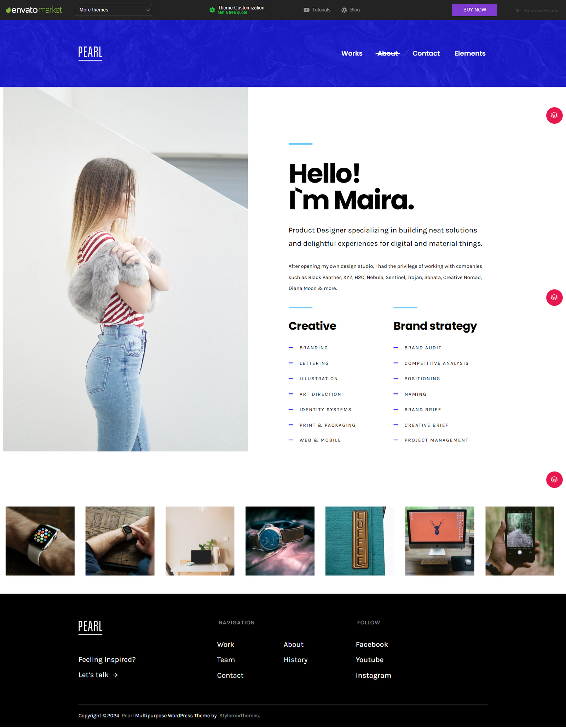566x728 pixels.
Task: Open the COFFEE sign thumbnail
Action: 360,541
